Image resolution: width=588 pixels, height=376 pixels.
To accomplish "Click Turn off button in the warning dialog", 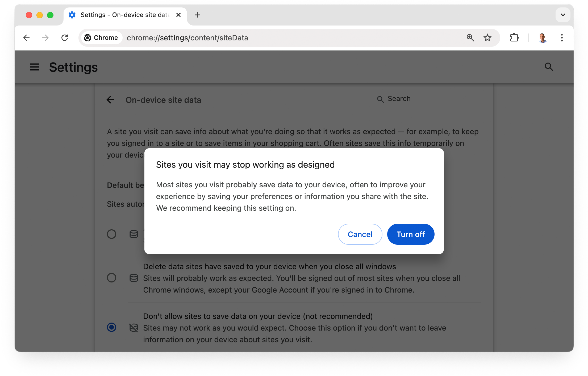I will coord(410,234).
